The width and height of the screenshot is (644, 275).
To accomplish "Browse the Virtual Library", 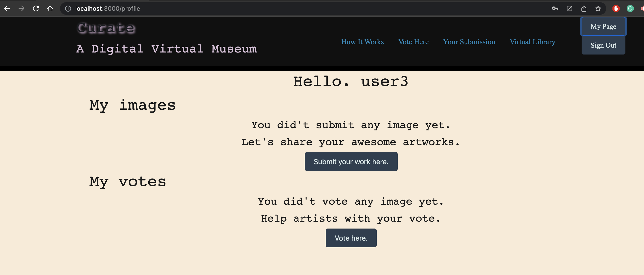I will (532, 42).
